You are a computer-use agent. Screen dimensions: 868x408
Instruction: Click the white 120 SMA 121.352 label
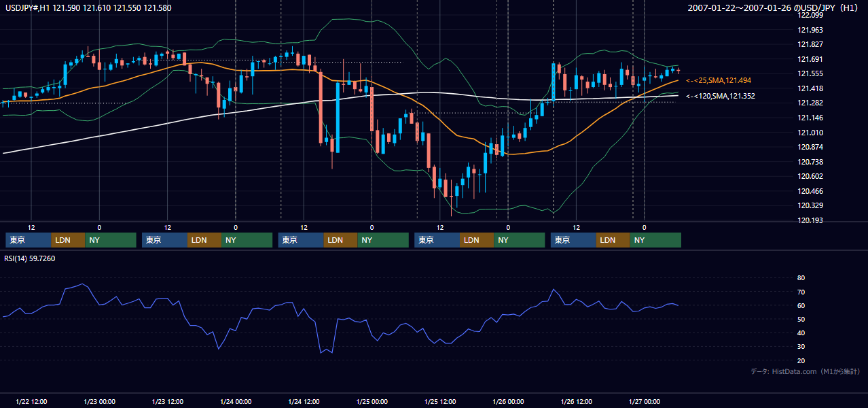coord(720,96)
